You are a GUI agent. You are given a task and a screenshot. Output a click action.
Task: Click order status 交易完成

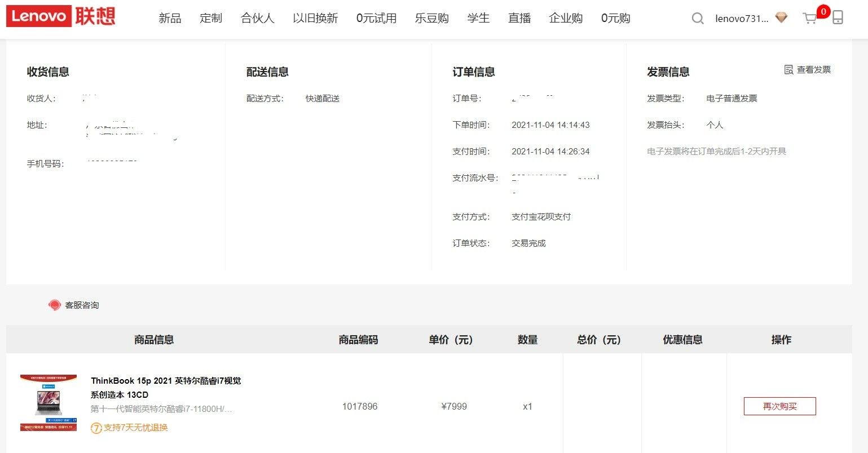(x=528, y=243)
